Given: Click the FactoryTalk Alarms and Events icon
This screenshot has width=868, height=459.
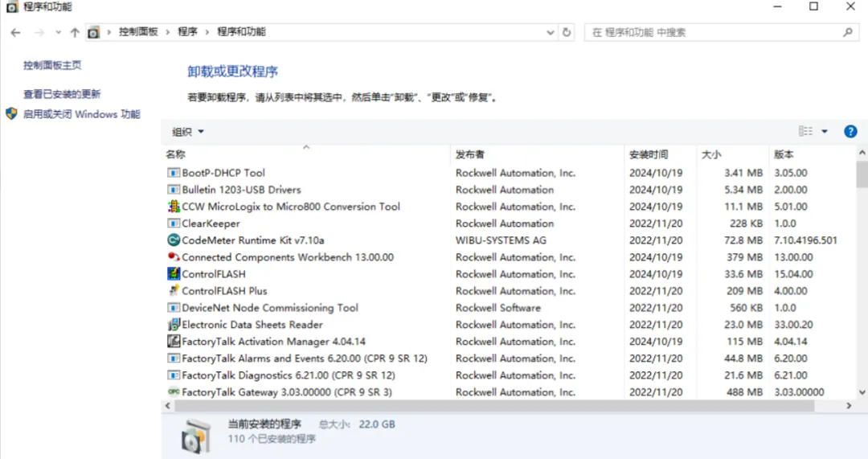Looking at the screenshot, I should (x=174, y=359).
